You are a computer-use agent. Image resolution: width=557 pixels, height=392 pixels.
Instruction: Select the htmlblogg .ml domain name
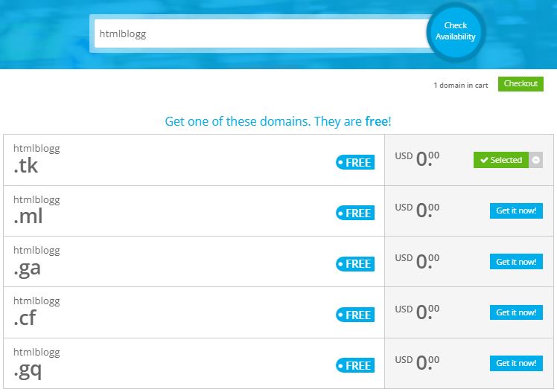(36, 210)
